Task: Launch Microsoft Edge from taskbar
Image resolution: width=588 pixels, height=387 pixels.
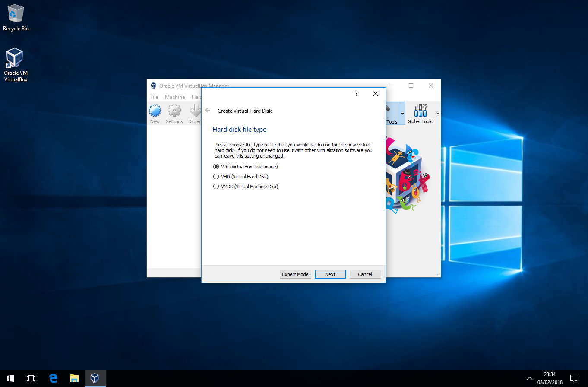Action: [x=53, y=378]
